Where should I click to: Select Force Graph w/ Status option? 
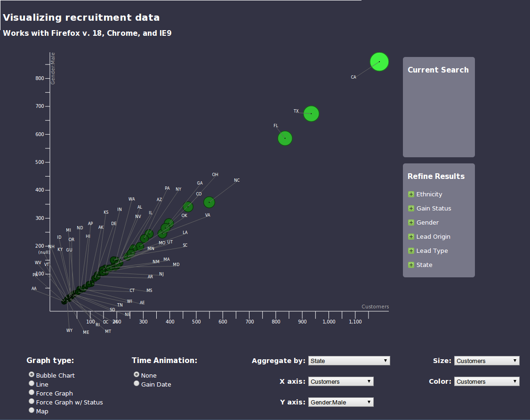tap(32, 402)
